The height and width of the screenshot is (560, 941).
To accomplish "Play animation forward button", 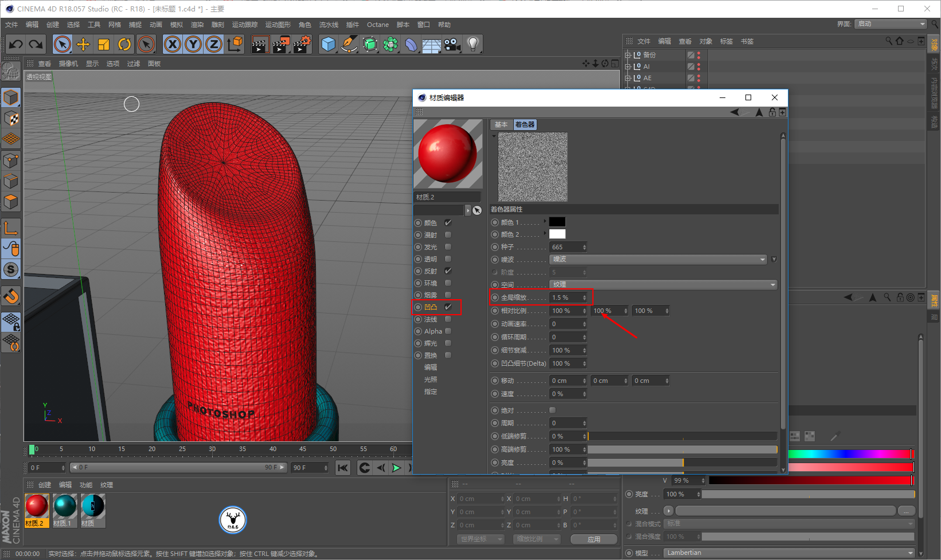I will tap(396, 468).
